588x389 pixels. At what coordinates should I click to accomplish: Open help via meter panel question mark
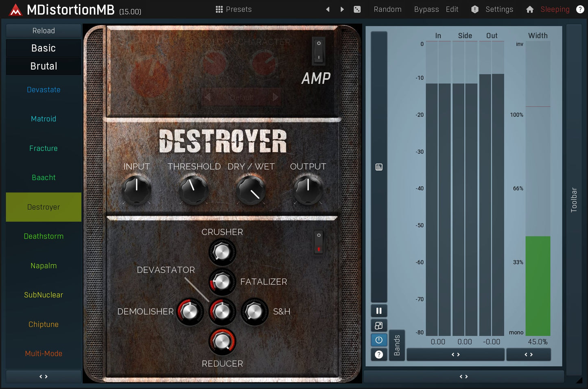pyautogui.click(x=378, y=354)
